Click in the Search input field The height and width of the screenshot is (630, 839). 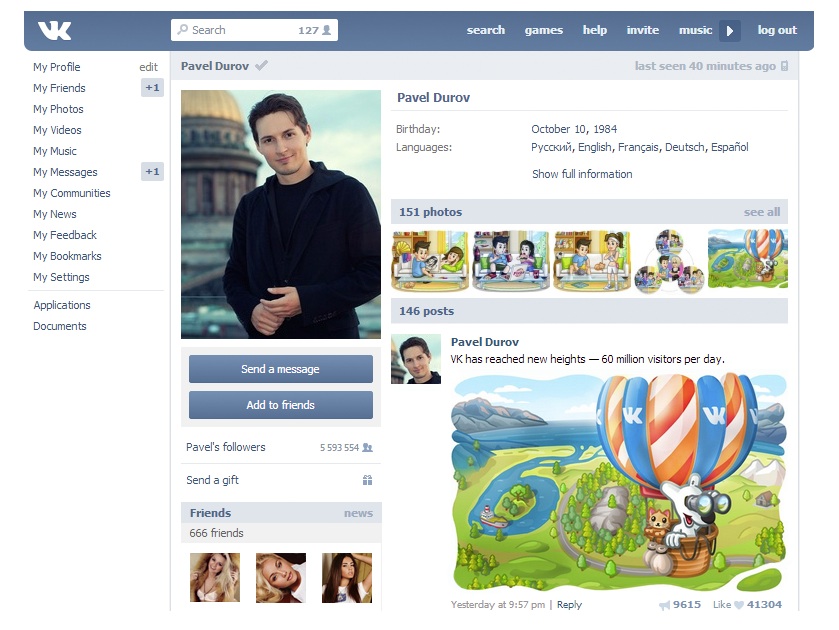[x=254, y=30]
